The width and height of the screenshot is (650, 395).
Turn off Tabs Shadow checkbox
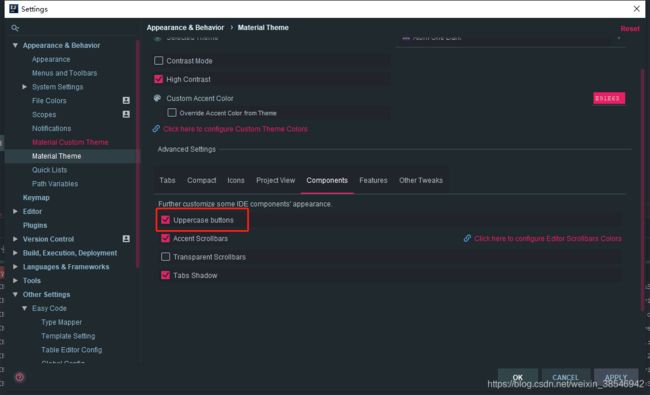click(165, 275)
